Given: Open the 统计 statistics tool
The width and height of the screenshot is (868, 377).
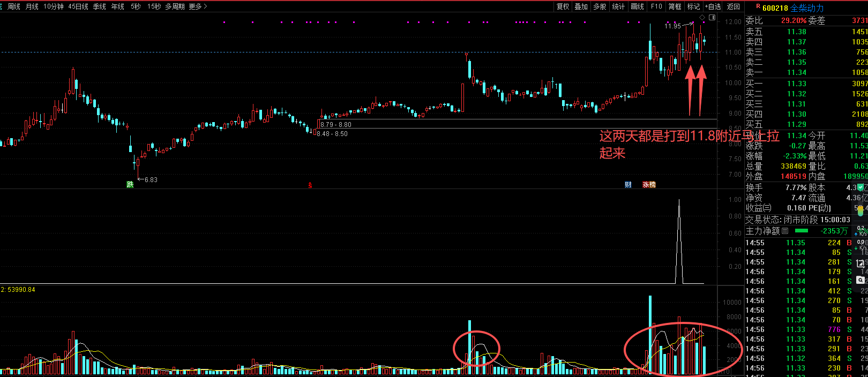Looking at the screenshot, I should pos(618,6).
